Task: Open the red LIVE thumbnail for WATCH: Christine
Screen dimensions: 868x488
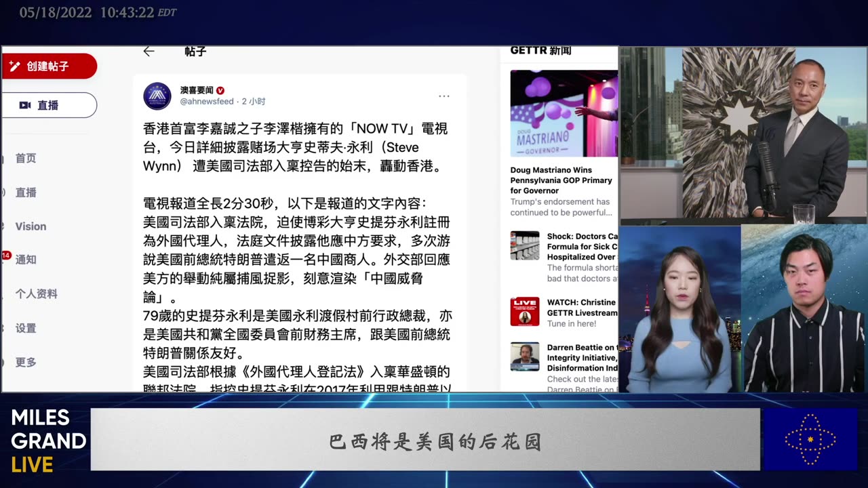Action: pos(525,312)
